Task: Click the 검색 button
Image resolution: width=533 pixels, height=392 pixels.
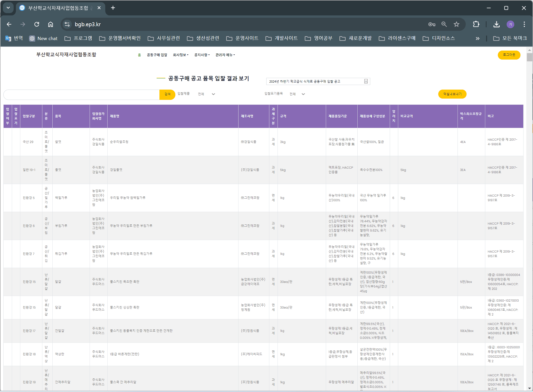Action: 167,94
